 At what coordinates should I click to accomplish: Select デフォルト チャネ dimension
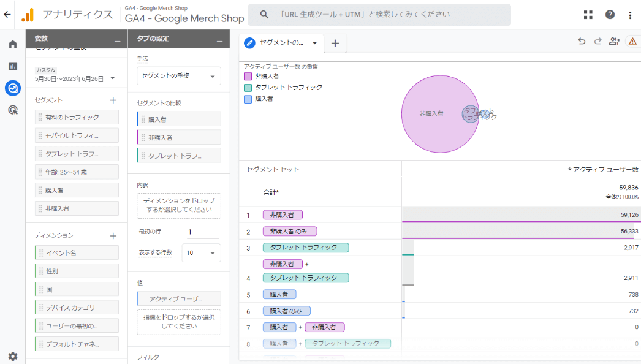(x=77, y=344)
